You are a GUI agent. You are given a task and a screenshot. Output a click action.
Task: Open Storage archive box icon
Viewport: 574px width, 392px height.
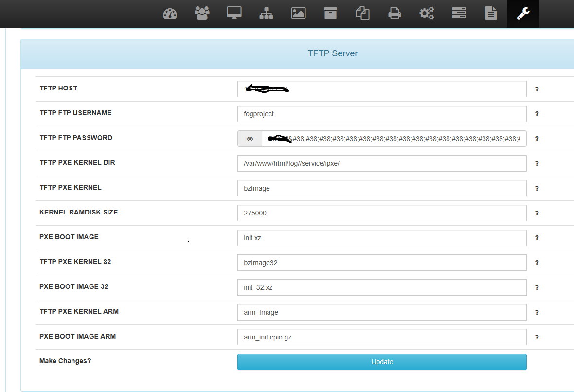330,14
